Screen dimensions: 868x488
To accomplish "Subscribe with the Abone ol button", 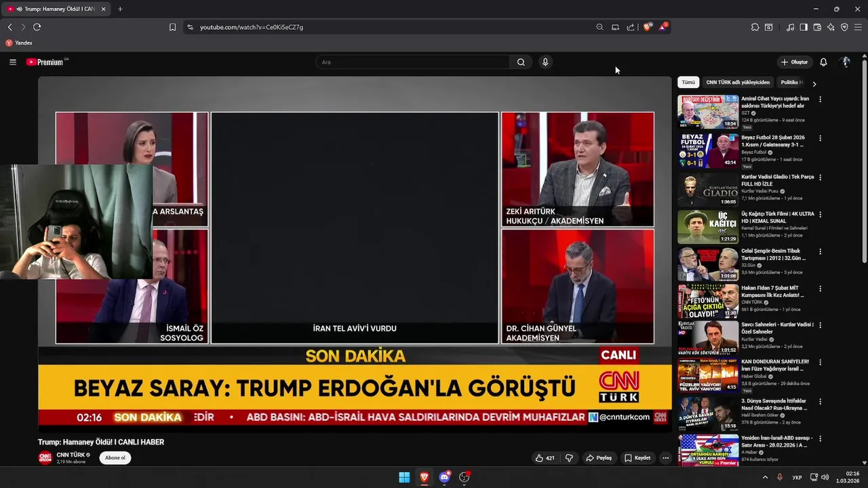I will point(115,457).
